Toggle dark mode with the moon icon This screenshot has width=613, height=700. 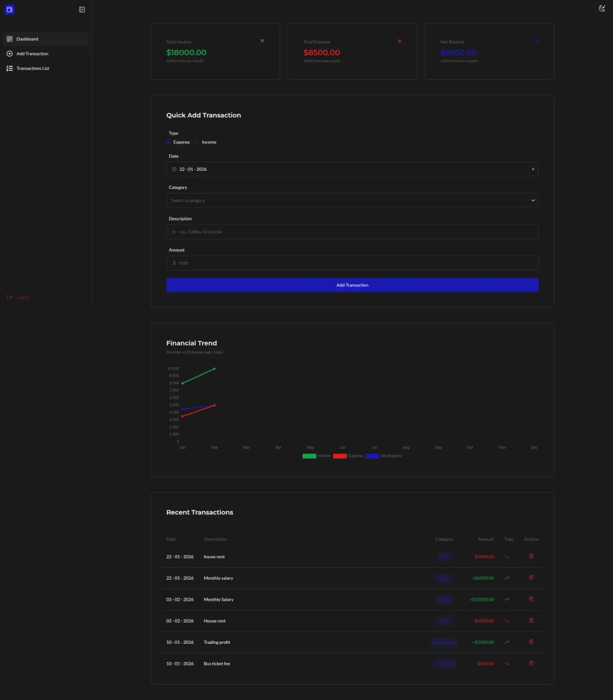tap(602, 8)
